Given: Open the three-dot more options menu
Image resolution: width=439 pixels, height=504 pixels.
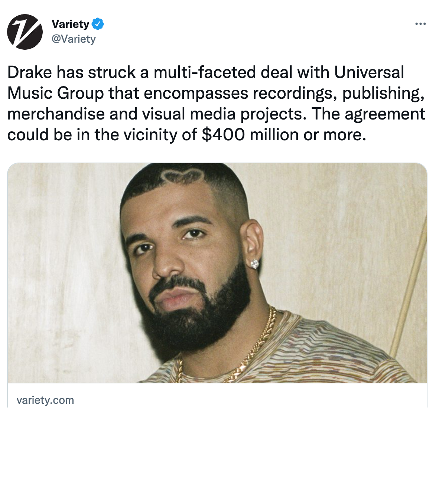Looking at the screenshot, I should tap(420, 24).
